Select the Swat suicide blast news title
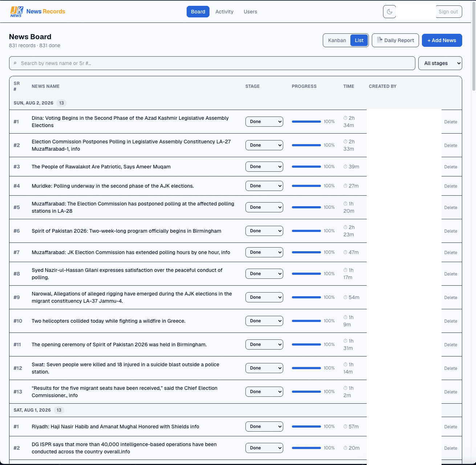The image size is (476, 465). coord(125,368)
